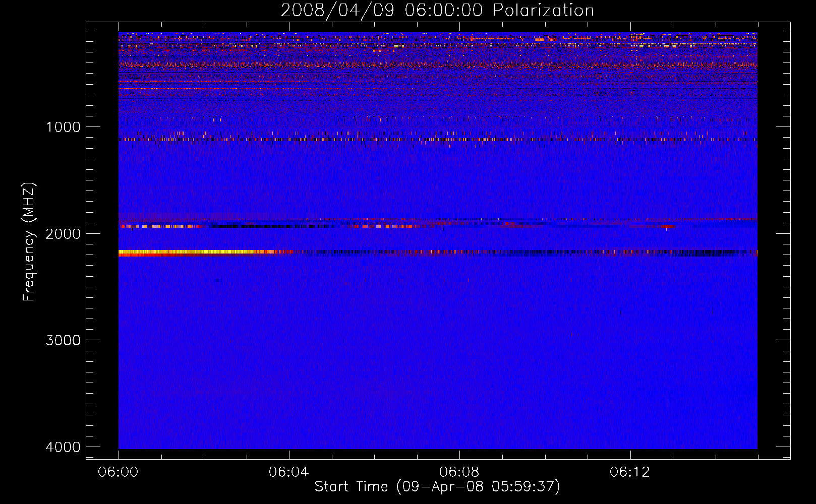This screenshot has height=504, width=816.
Task: Click the dark striped band near 2200 MHz at 06:08
Action: point(459,252)
